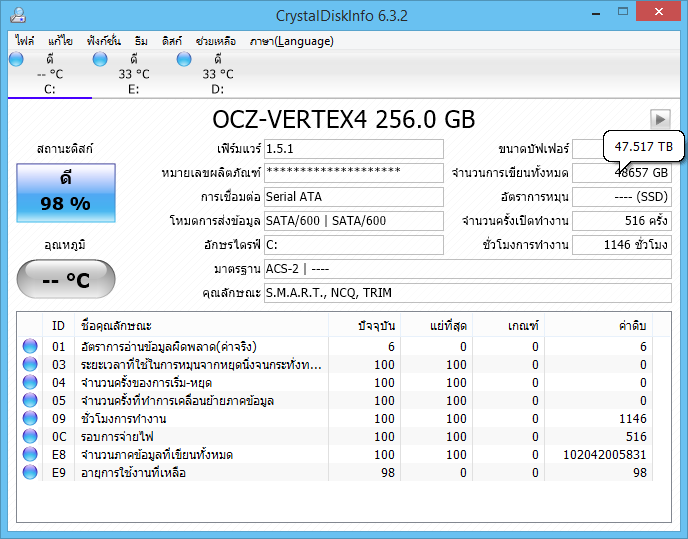Open the แก้ไข menu
The height and width of the screenshot is (539, 688).
pyautogui.click(x=60, y=41)
